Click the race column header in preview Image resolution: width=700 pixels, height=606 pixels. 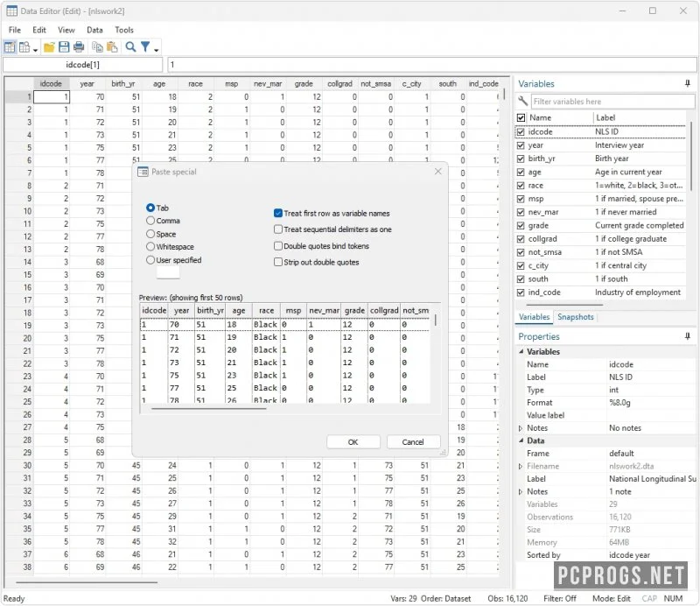point(267,310)
